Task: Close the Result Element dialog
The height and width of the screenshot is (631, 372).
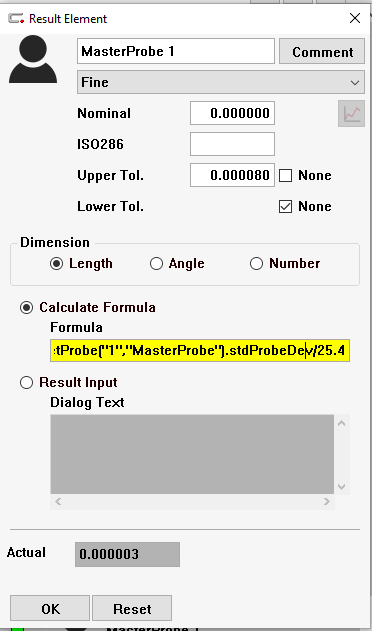Action: pyautogui.click(x=355, y=18)
